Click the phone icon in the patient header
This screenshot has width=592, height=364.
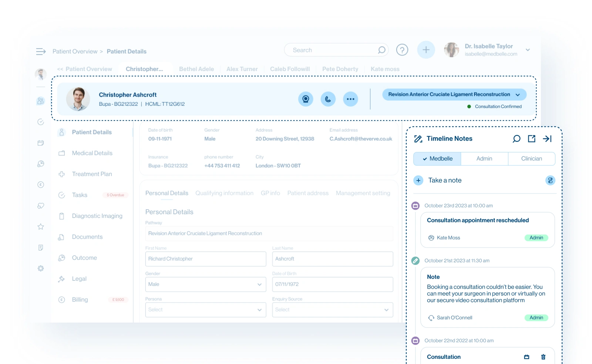[328, 99]
